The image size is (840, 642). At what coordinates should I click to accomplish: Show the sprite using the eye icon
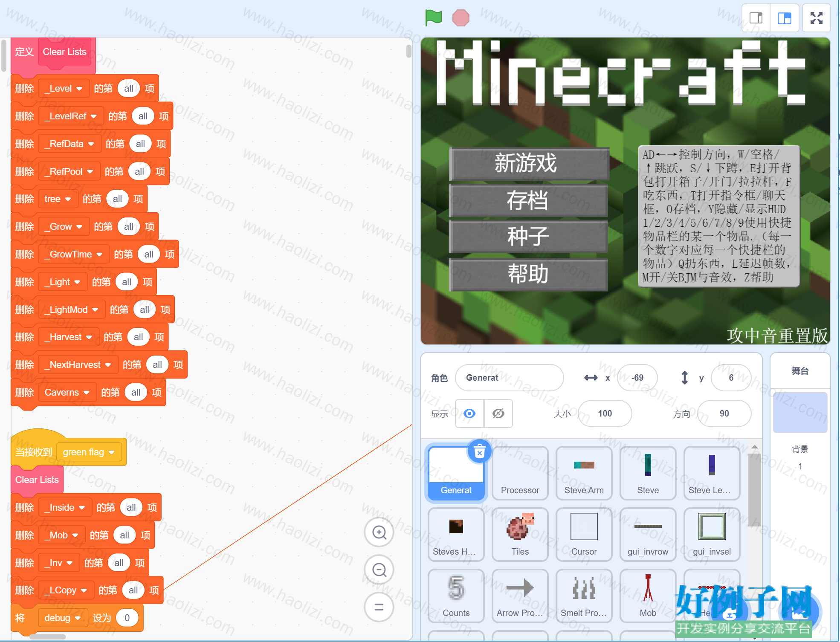469,414
